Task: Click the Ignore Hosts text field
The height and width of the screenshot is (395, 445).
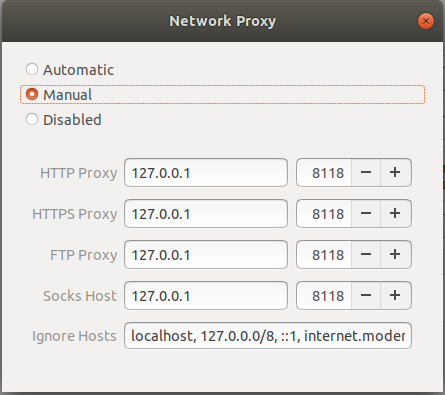Action: pos(268,336)
